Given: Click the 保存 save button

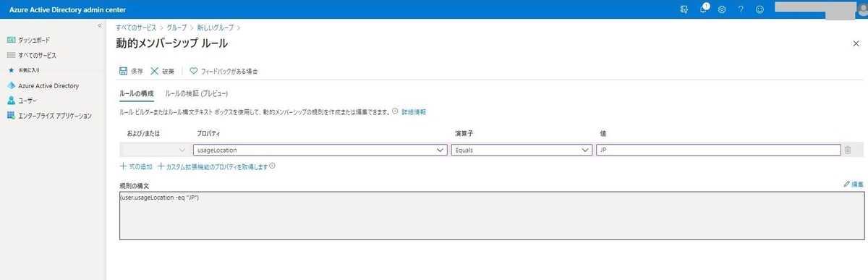Looking at the screenshot, I should point(131,71).
